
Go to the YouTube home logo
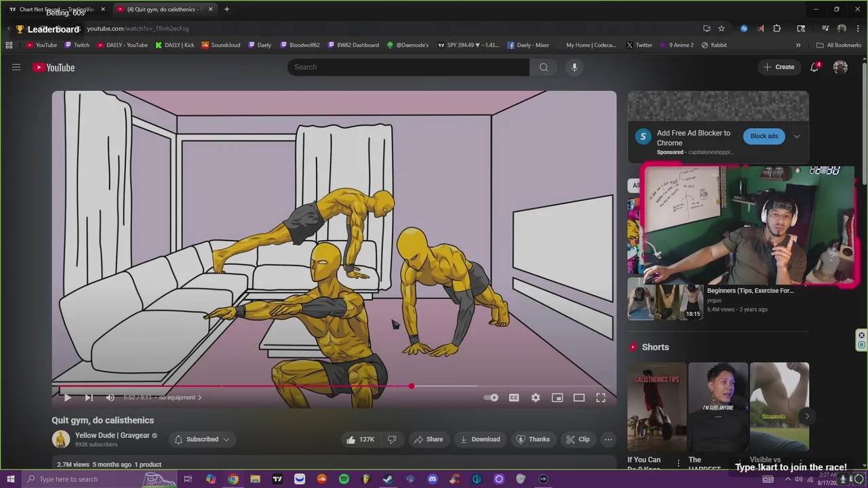click(54, 67)
